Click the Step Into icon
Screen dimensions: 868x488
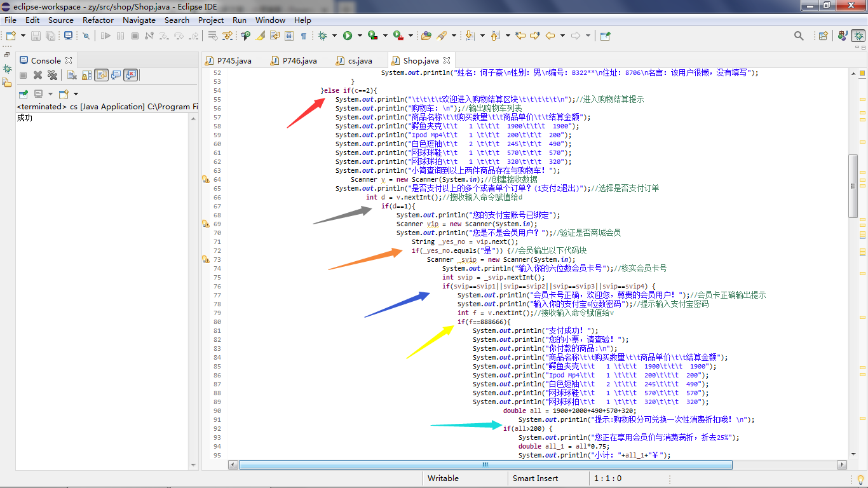164,36
